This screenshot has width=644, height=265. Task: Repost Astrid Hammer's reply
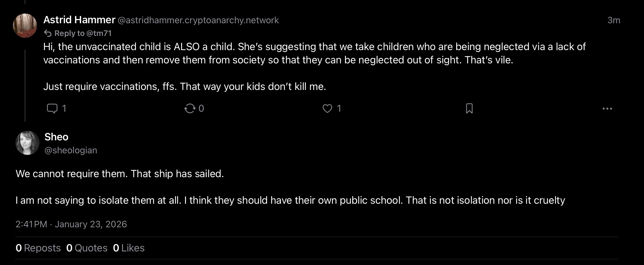(190, 108)
